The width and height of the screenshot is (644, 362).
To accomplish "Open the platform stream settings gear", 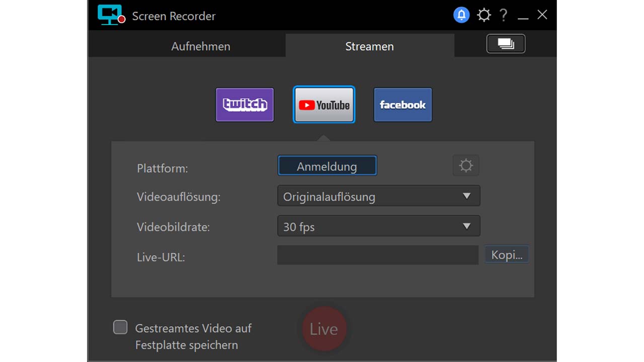I will pyautogui.click(x=465, y=165).
